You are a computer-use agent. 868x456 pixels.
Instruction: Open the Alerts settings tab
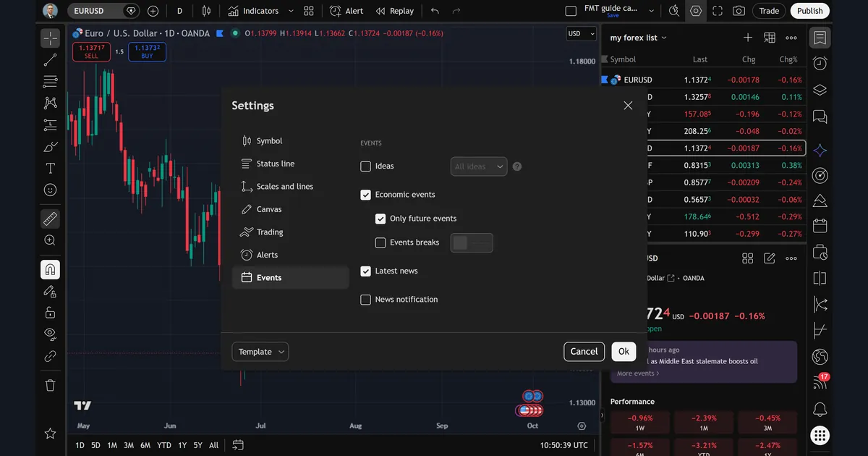point(291,255)
